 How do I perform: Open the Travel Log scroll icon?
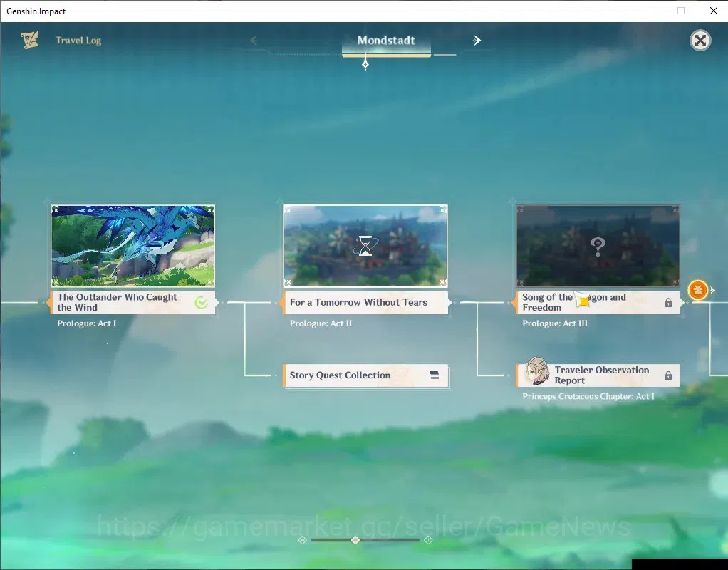point(29,40)
